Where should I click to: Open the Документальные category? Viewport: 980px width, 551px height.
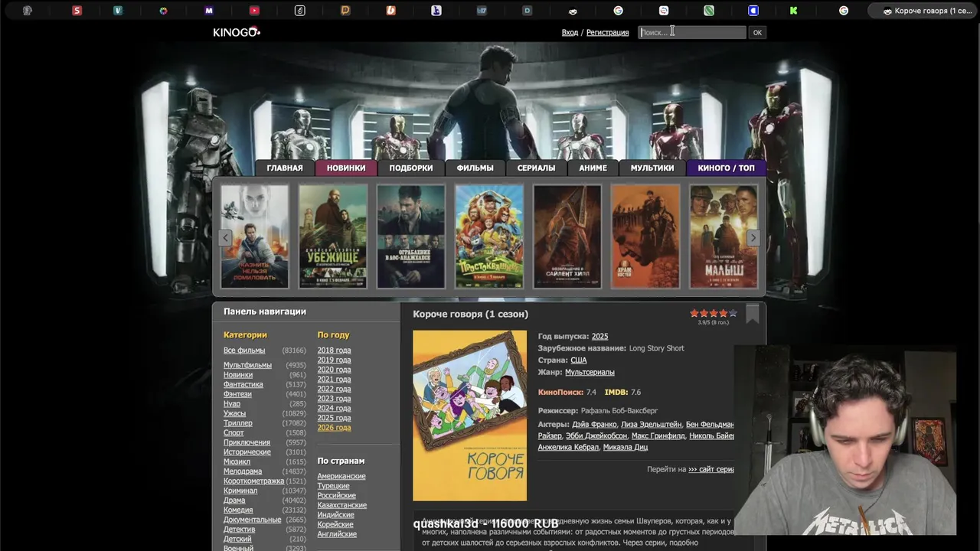pyautogui.click(x=253, y=520)
